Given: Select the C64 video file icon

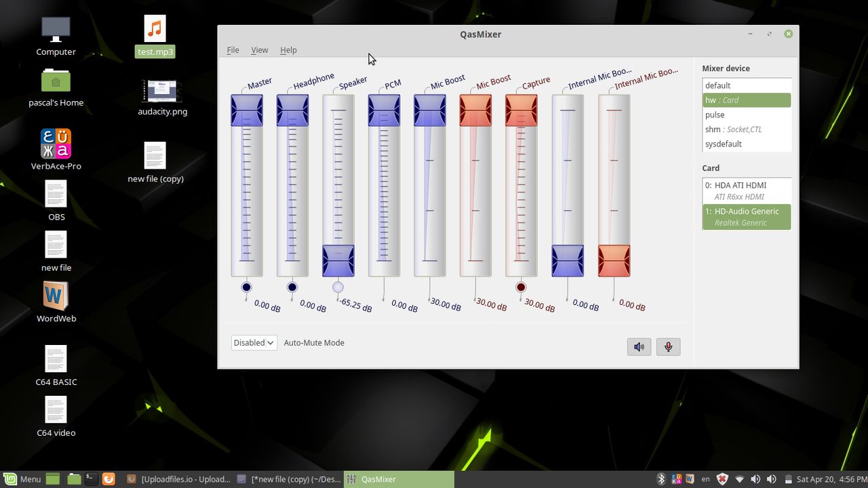Looking at the screenshot, I should click(56, 417).
